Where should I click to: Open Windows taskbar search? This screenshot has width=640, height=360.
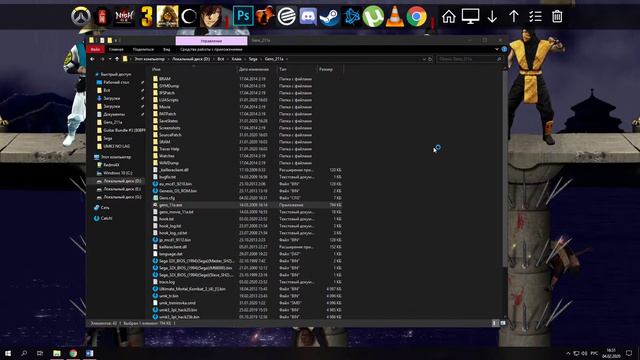tap(24, 353)
